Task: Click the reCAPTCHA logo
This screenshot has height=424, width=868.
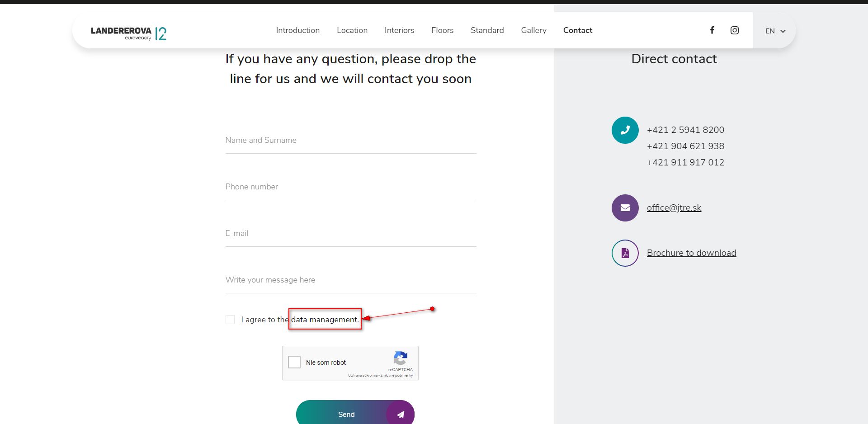Action: point(400,358)
